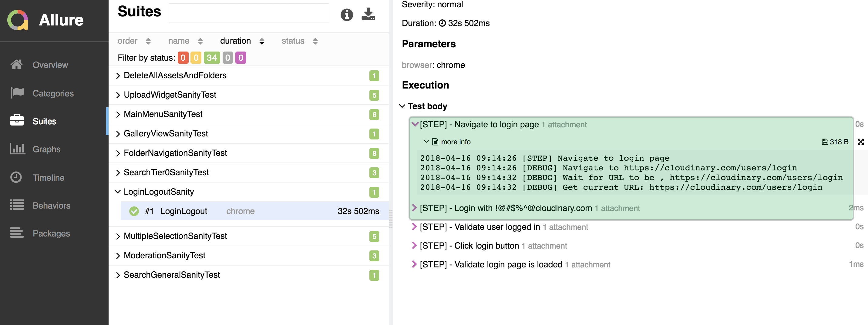Click the download CSV icon

(x=368, y=14)
